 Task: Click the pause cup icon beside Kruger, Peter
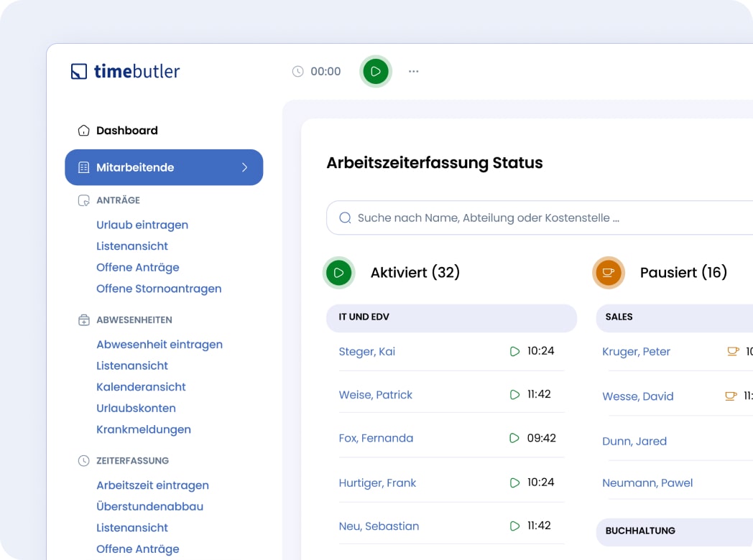(732, 352)
